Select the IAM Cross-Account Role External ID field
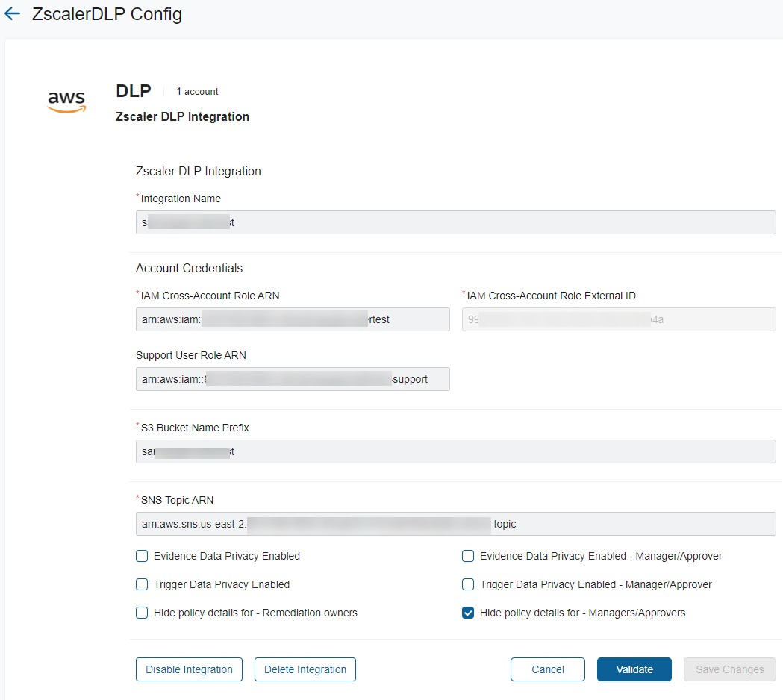 pyautogui.click(x=619, y=319)
